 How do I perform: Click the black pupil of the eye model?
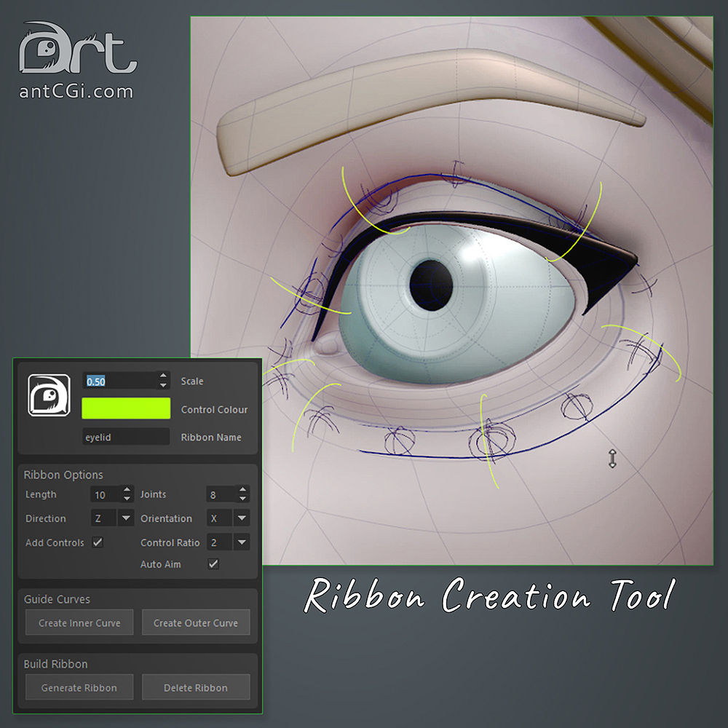[431, 285]
